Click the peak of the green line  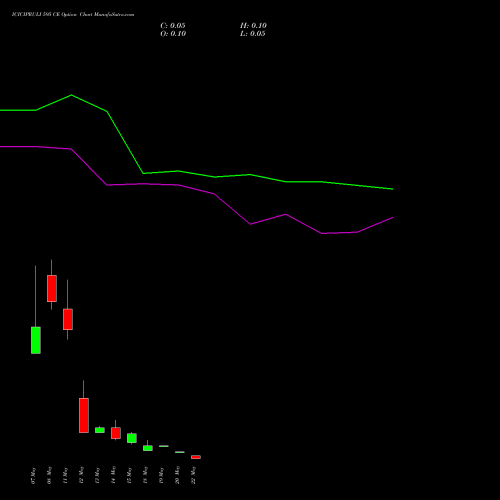[71, 95]
